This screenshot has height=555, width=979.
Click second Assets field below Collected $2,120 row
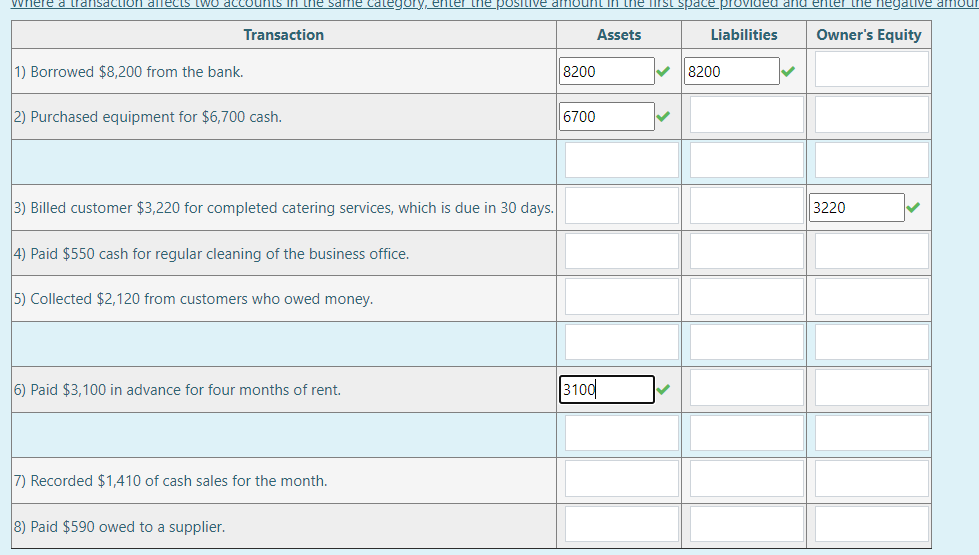[x=621, y=342]
